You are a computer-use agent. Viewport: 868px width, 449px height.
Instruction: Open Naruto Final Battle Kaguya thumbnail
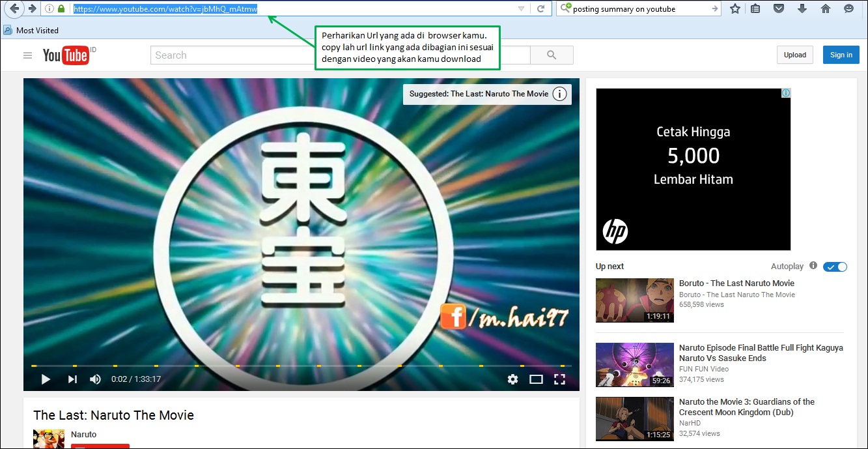click(x=635, y=365)
